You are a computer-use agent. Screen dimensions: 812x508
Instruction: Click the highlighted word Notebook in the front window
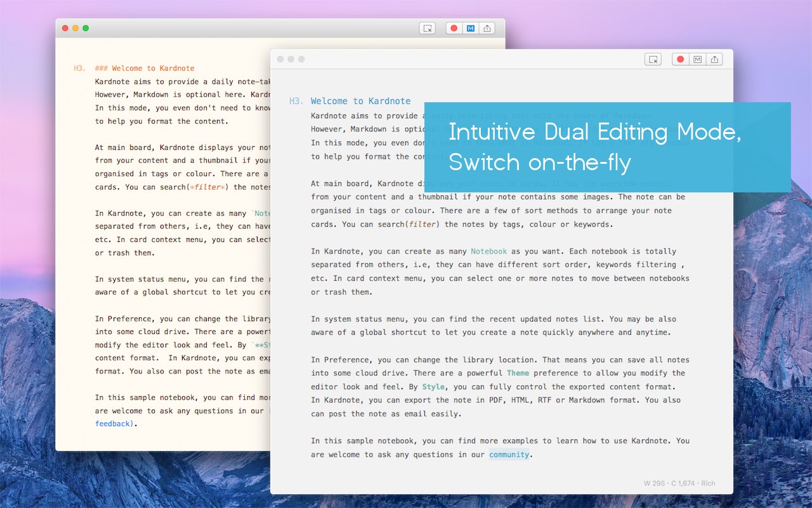point(488,251)
